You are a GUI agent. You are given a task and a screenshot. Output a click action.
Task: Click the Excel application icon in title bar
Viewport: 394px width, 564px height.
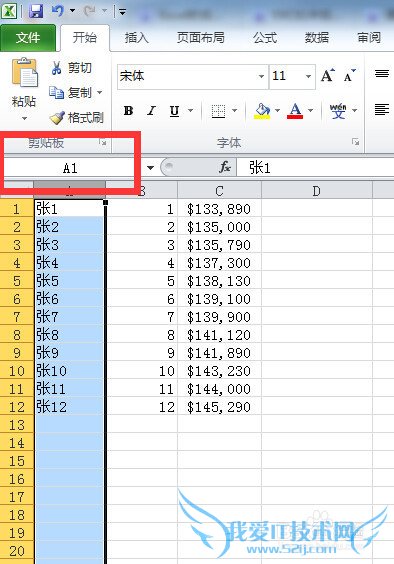click(9, 11)
